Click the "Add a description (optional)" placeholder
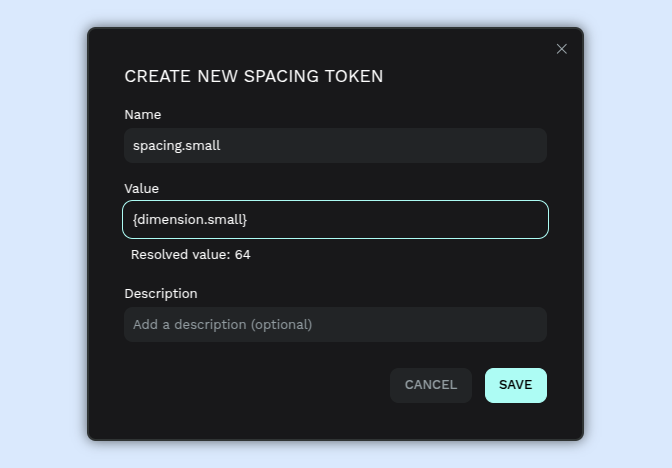 click(x=222, y=324)
